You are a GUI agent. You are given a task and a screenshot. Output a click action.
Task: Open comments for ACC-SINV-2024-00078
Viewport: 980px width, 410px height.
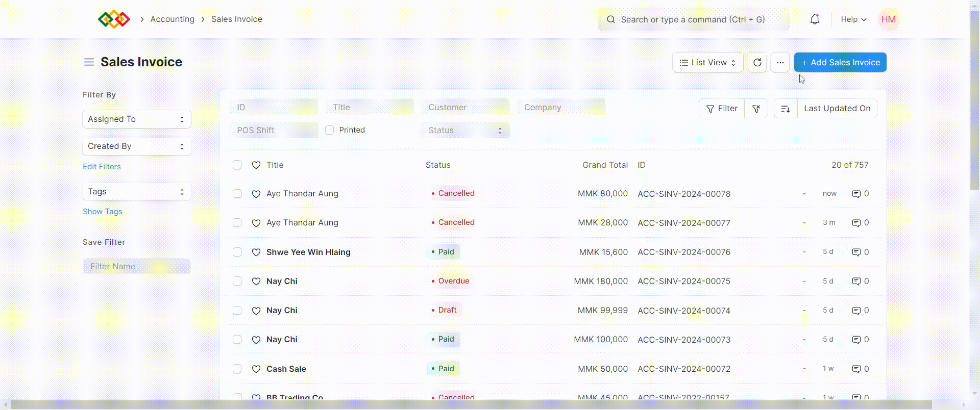(861, 194)
